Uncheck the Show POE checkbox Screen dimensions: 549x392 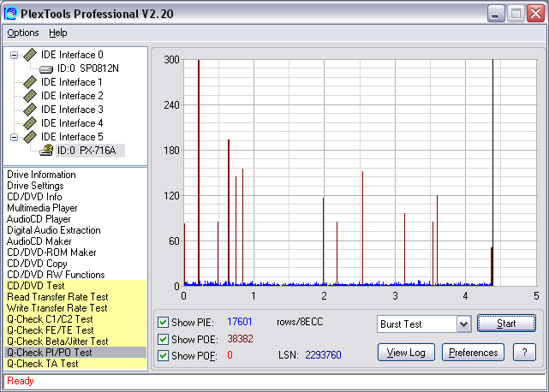[x=163, y=339]
